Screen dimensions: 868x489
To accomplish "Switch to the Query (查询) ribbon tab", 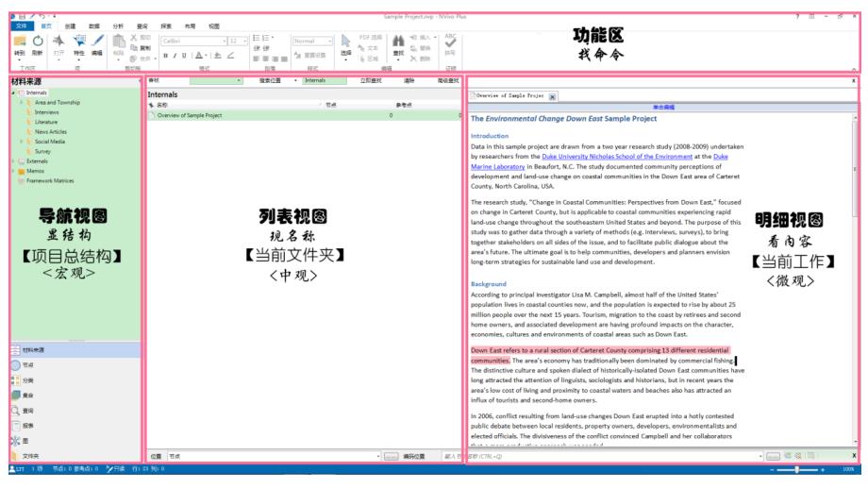I will click(x=142, y=26).
